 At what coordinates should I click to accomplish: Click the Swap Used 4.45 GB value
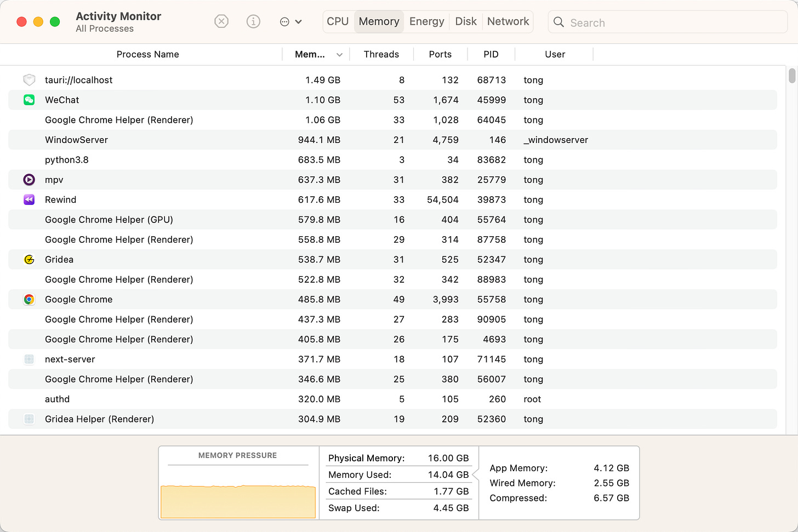451,508
